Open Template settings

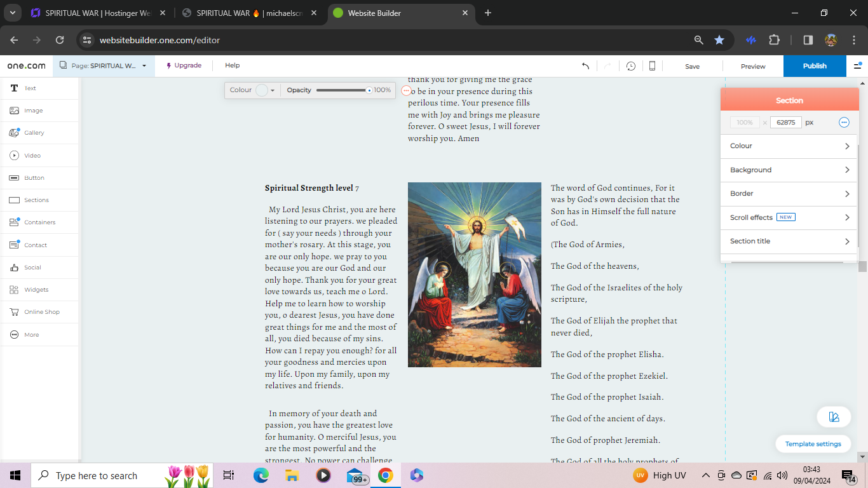pyautogui.click(x=813, y=444)
